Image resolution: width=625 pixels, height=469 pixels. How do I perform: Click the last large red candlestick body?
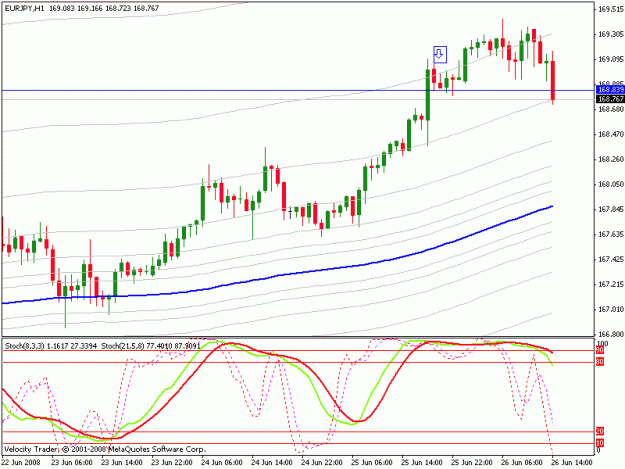(x=553, y=80)
